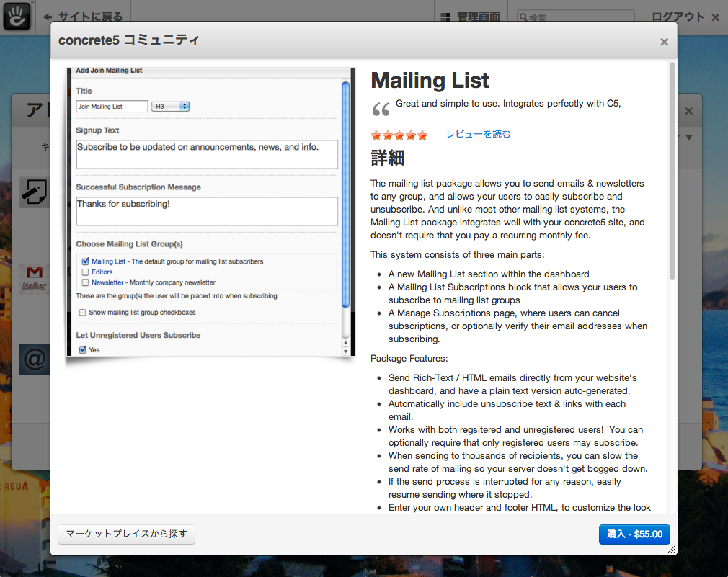Click the Gmail Mailer add-on icon
The width and height of the screenshot is (728, 577).
coord(34,277)
